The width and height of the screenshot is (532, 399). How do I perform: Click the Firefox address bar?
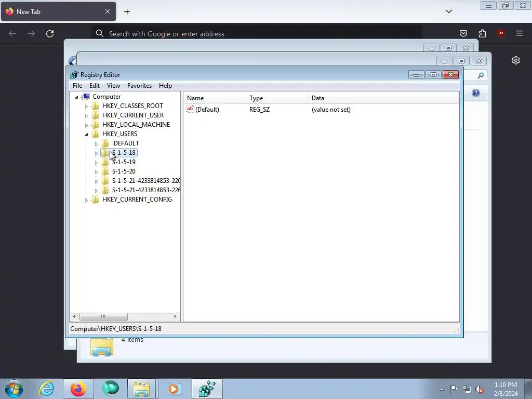tap(257, 34)
